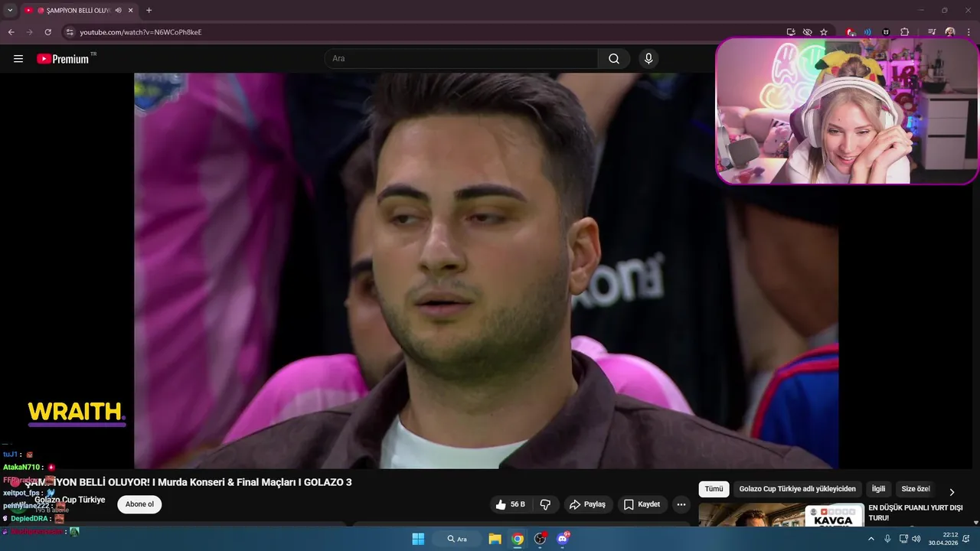Click taskbar Ara search box
Screen dimensions: 980x551
pos(456,539)
